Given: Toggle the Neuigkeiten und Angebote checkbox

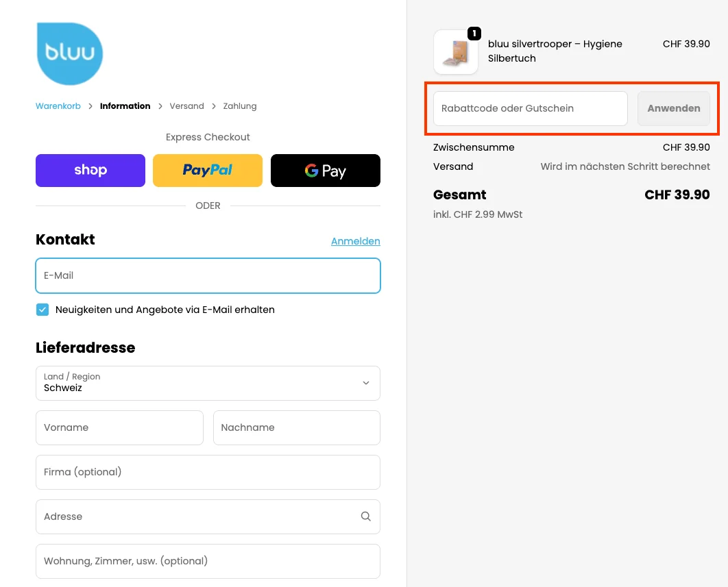Looking at the screenshot, I should tap(43, 310).
